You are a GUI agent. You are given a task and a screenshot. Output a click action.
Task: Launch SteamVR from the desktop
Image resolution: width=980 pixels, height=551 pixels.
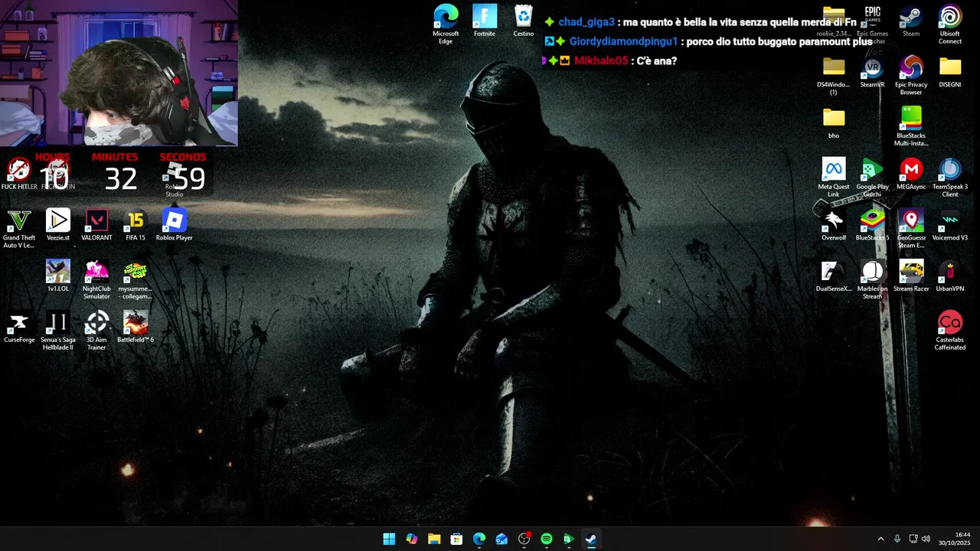point(872,72)
